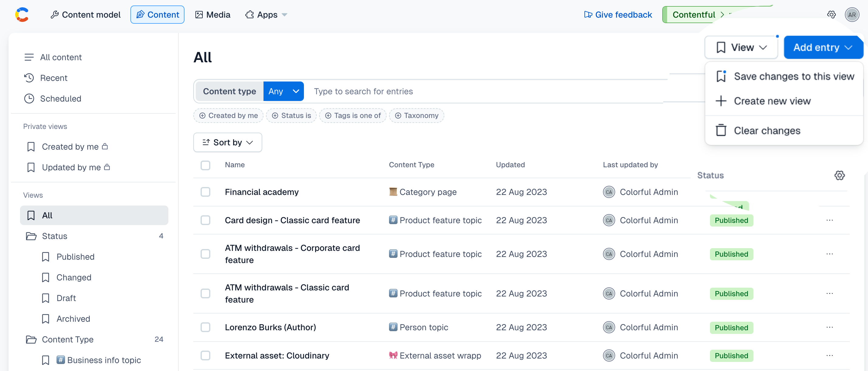
Task: Click three dots for Card design entry
Action: [x=829, y=220]
